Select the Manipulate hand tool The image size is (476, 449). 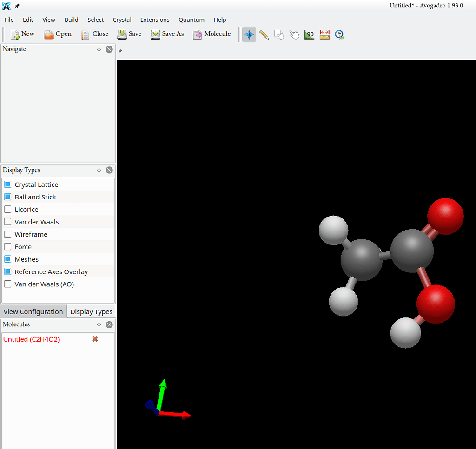(294, 34)
